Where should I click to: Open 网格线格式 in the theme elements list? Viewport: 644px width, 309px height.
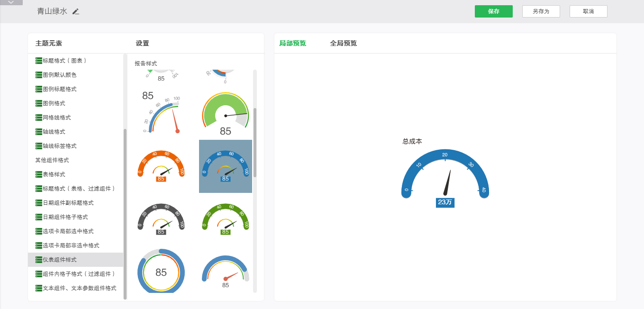tap(56, 118)
